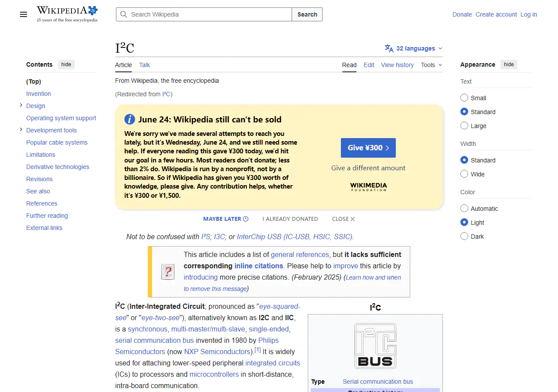The image size is (558, 392).
Task: Open the I²C redirect link
Action: [166, 94]
